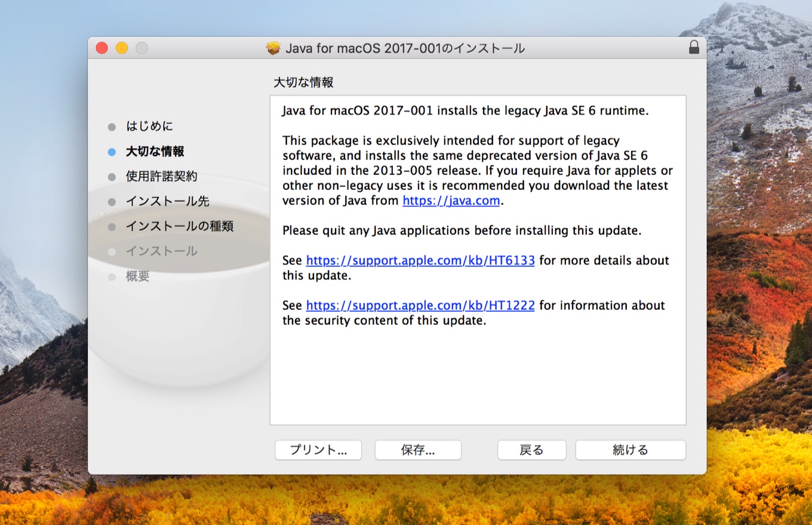Click the インストールの種類 step bullet

112,227
